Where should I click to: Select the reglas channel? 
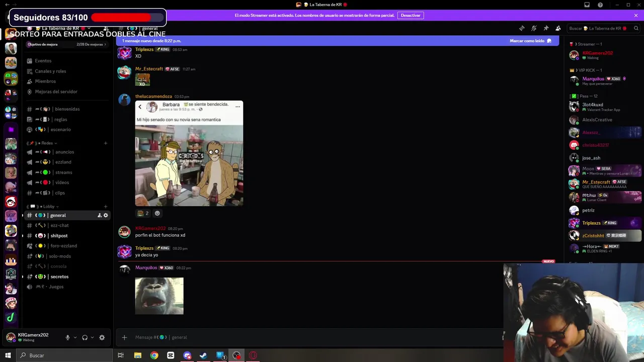click(67, 119)
